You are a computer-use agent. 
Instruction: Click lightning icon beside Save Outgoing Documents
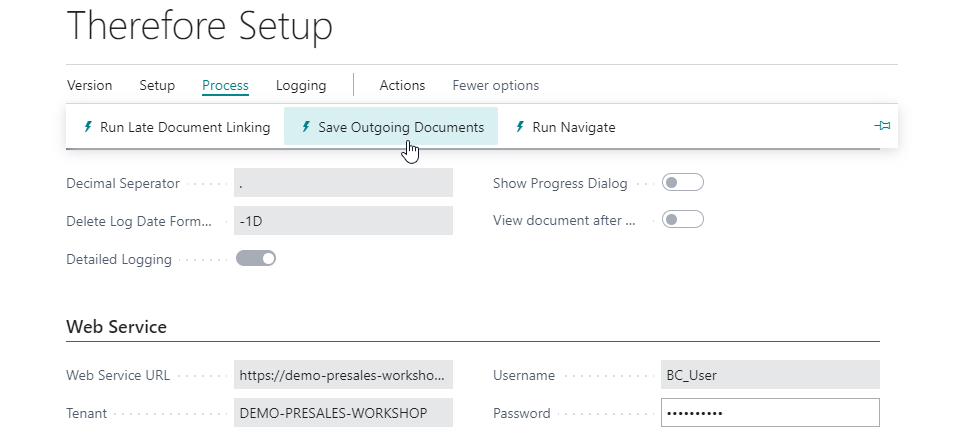(306, 127)
